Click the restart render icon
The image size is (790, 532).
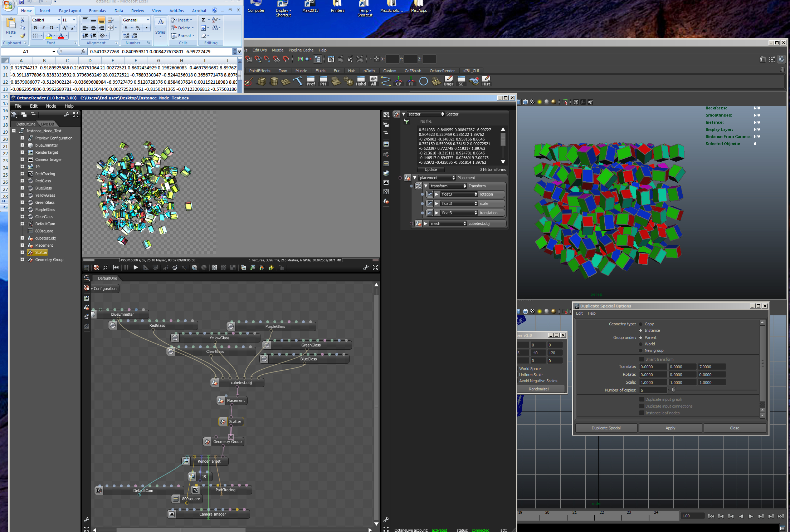tap(116, 267)
